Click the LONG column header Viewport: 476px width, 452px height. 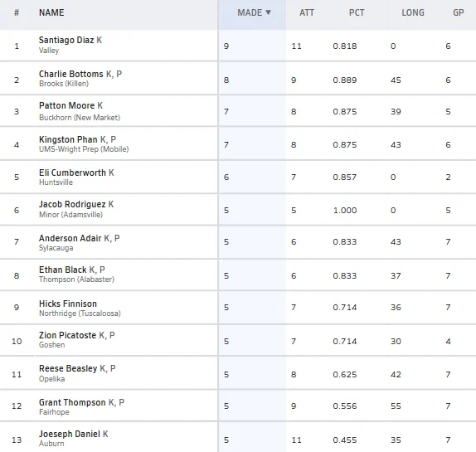(x=413, y=12)
